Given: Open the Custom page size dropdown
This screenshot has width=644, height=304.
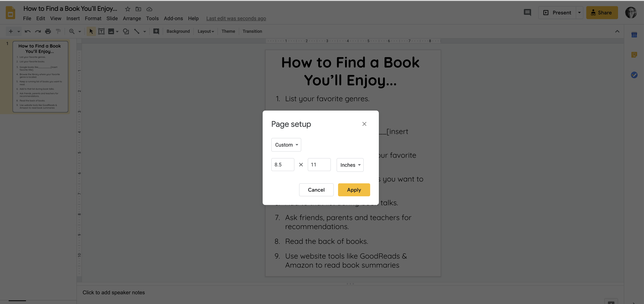Looking at the screenshot, I should click(286, 145).
